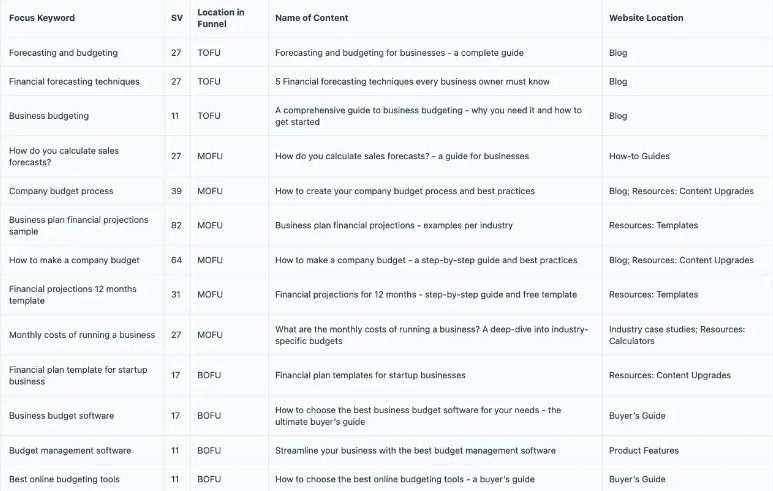
Task: Select the Best online budgeting tools keyword
Action: (64, 479)
